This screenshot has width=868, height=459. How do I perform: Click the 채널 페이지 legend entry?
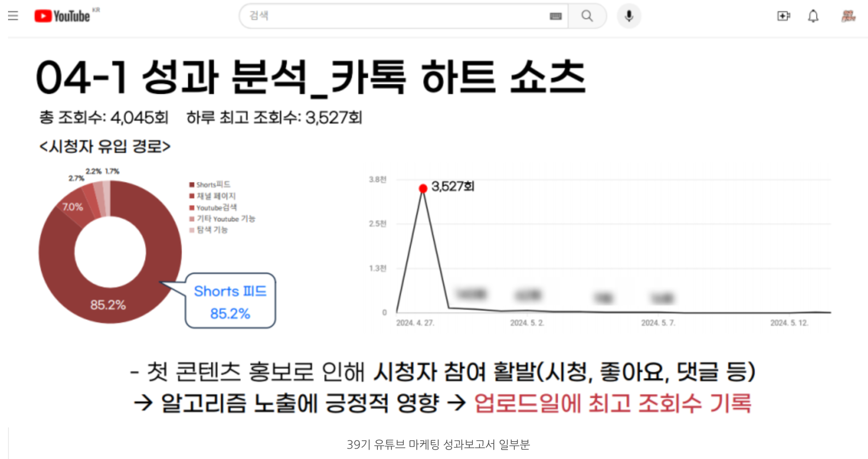click(x=216, y=196)
